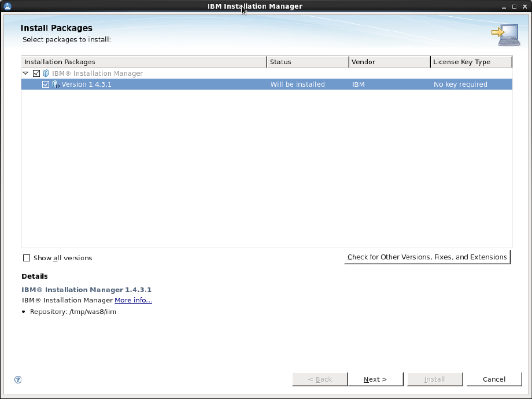Click Check for Other Versions, Fixes, and Extensions
Screen dimensions: 532x399
coord(427,257)
